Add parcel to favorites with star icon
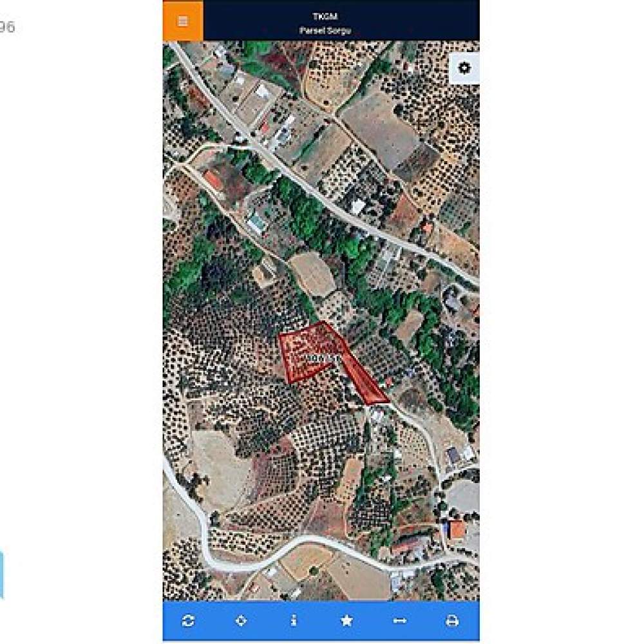Screen dimensions: 644x644 point(346,620)
